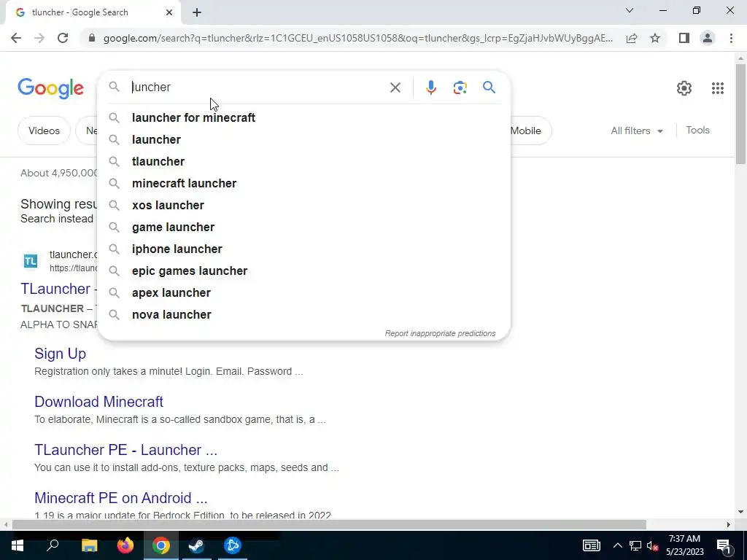Open the Google apps grid

(x=718, y=88)
